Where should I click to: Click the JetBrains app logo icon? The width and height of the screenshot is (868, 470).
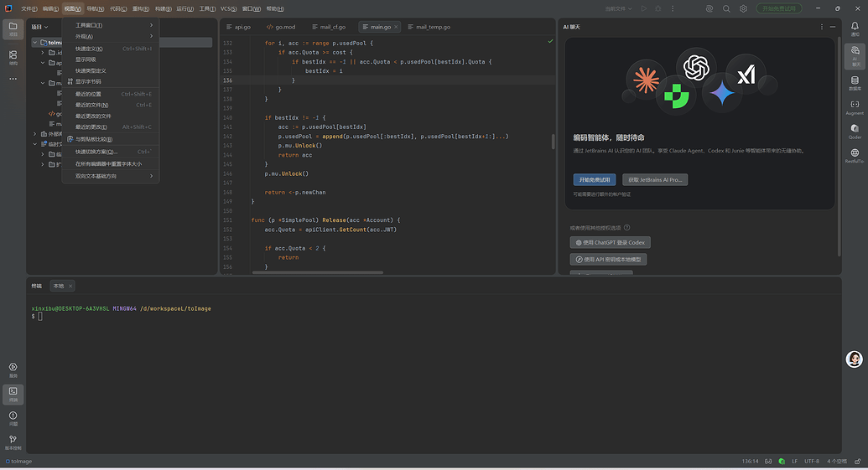(8, 8)
